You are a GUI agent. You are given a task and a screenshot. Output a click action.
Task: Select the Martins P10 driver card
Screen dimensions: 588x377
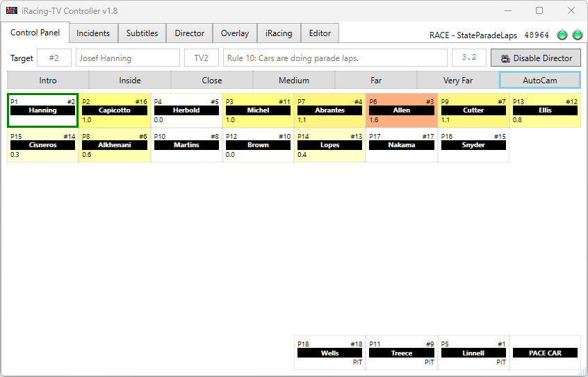click(x=186, y=145)
